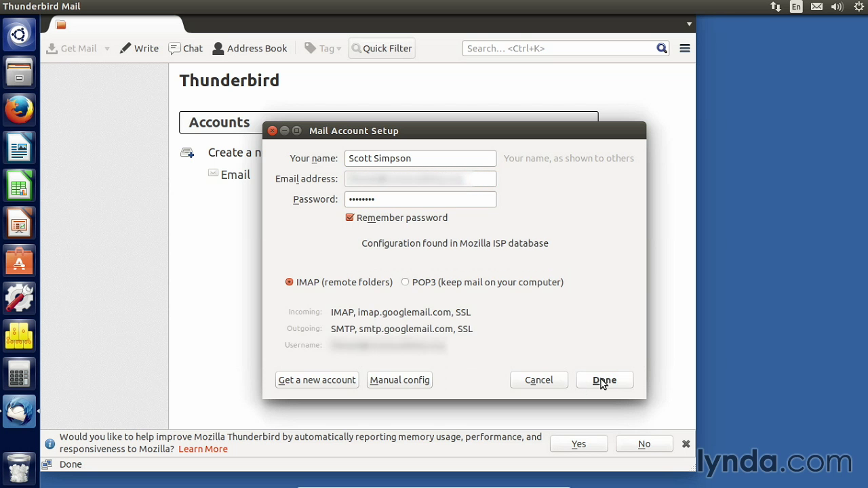Click the info icon in notification bar
The width and height of the screenshot is (868, 488).
tap(50, 444)
